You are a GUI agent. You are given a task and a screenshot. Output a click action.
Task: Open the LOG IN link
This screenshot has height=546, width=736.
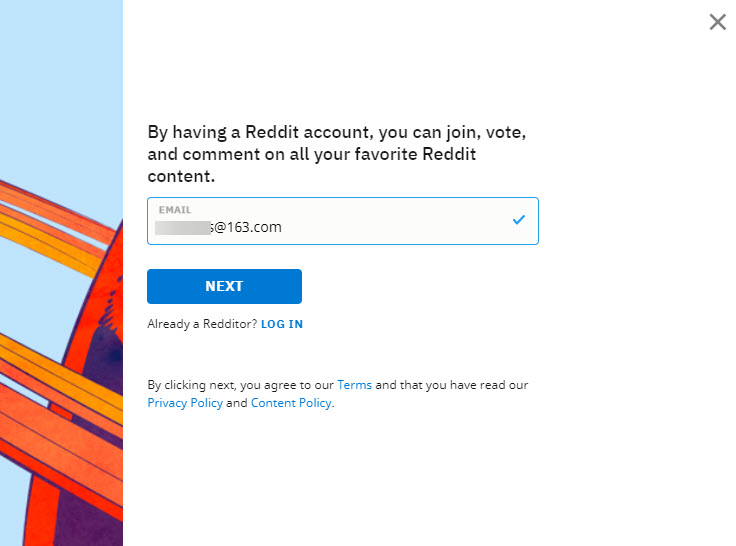pos(282,324)
